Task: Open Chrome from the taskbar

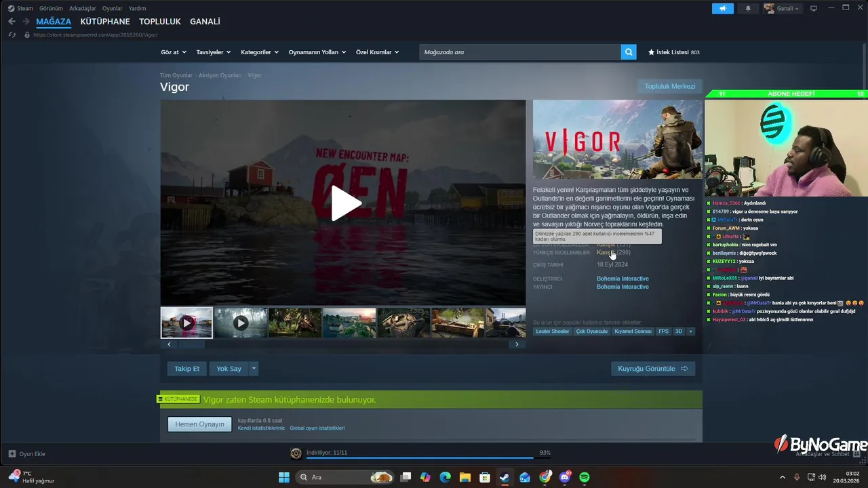Action: click(545, 477)
